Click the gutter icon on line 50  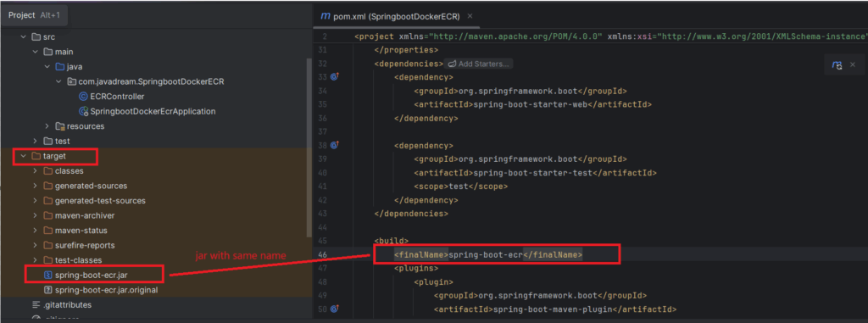click(x=334, y=309)
